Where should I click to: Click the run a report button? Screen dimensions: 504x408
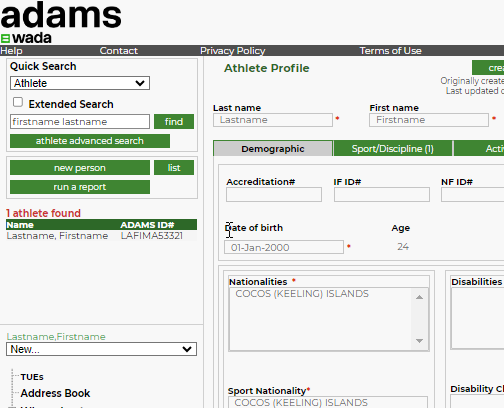pos(80,187)
